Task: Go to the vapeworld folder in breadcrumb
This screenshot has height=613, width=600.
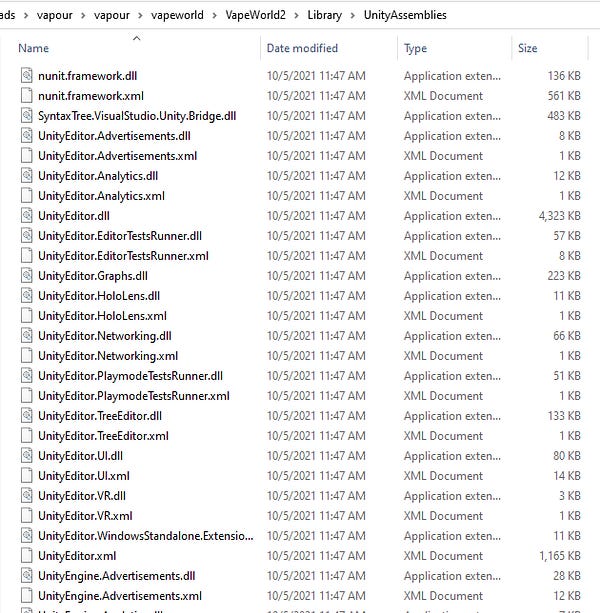Action: coord(177,15)
